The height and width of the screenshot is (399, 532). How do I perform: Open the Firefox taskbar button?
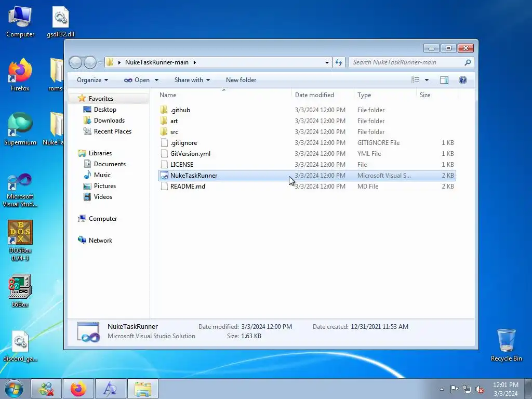(78, 389)
